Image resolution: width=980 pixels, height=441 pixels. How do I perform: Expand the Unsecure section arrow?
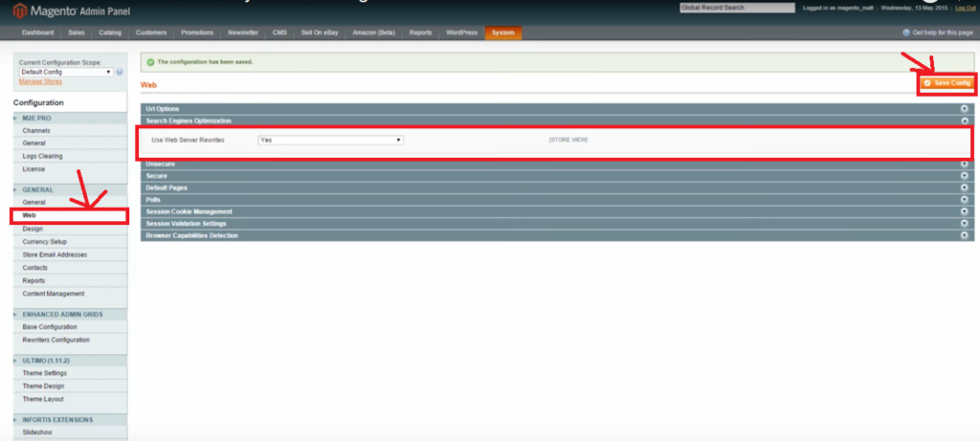[965, 165]
